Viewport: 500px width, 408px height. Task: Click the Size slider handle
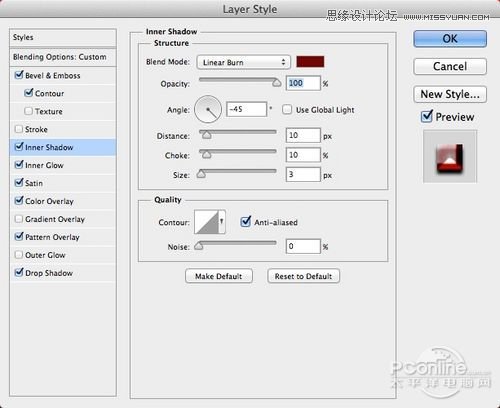(201, 174)
